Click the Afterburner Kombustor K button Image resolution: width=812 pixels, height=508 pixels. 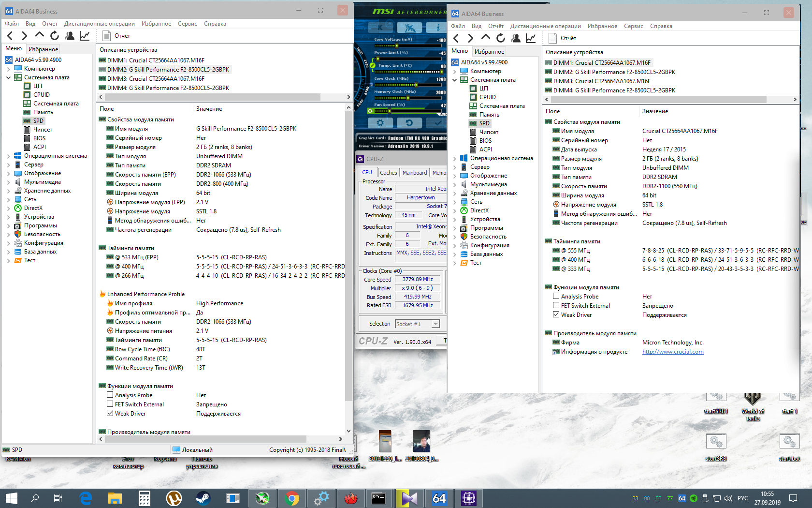pos(380,27)
